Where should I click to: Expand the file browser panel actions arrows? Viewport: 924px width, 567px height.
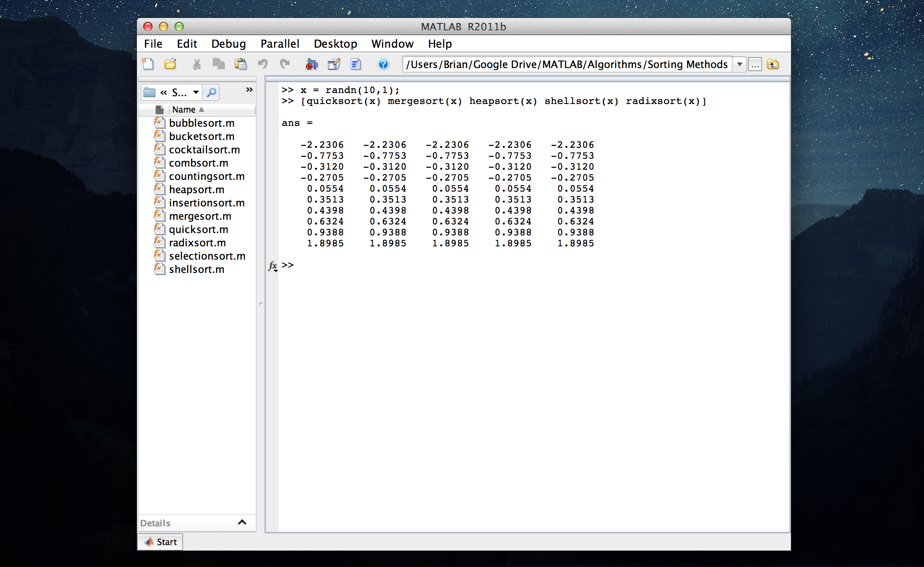tap(249, 90)
